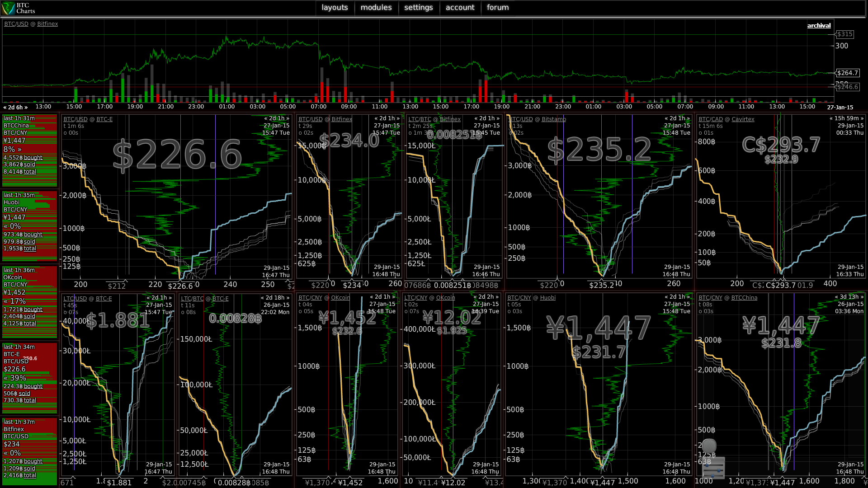Screen dimensions: 868x488
Task: Click the gray rounded button above the sliders widget
Action: point(709,446)
